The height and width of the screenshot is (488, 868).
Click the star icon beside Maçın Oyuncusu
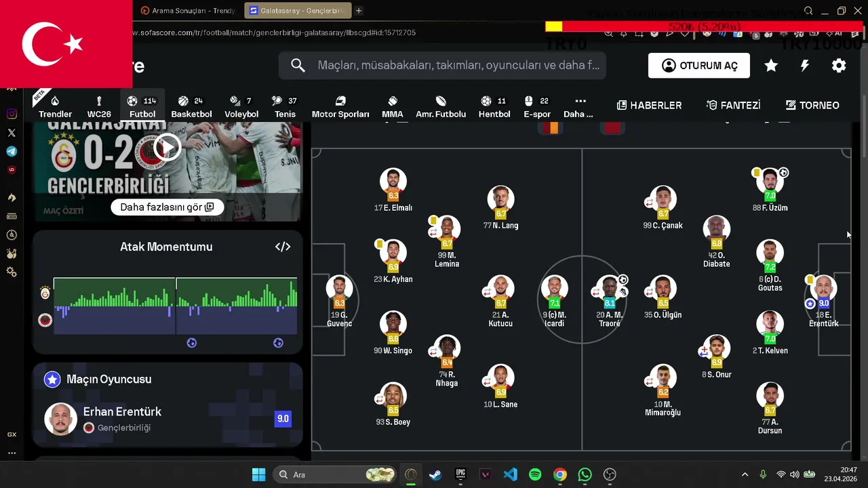(x=52, y=380)
